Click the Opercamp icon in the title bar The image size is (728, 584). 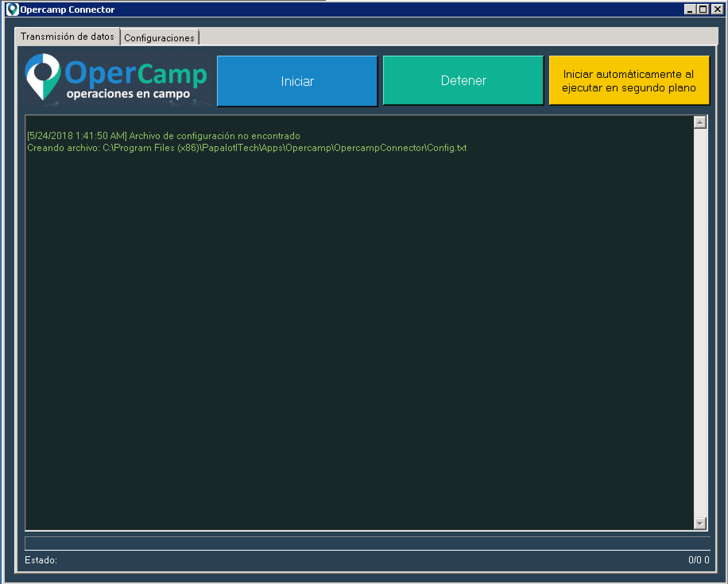[12, 10]
